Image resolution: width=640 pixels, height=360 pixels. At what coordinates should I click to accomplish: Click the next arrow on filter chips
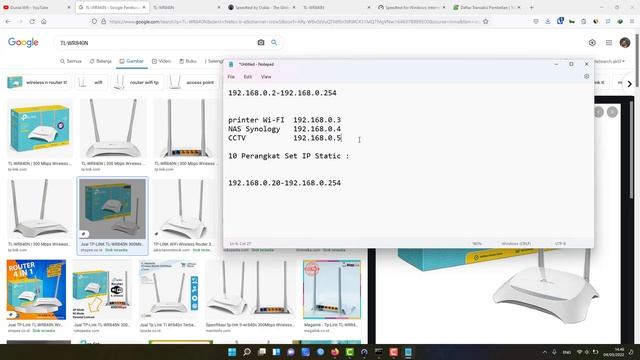click(629, 84)
